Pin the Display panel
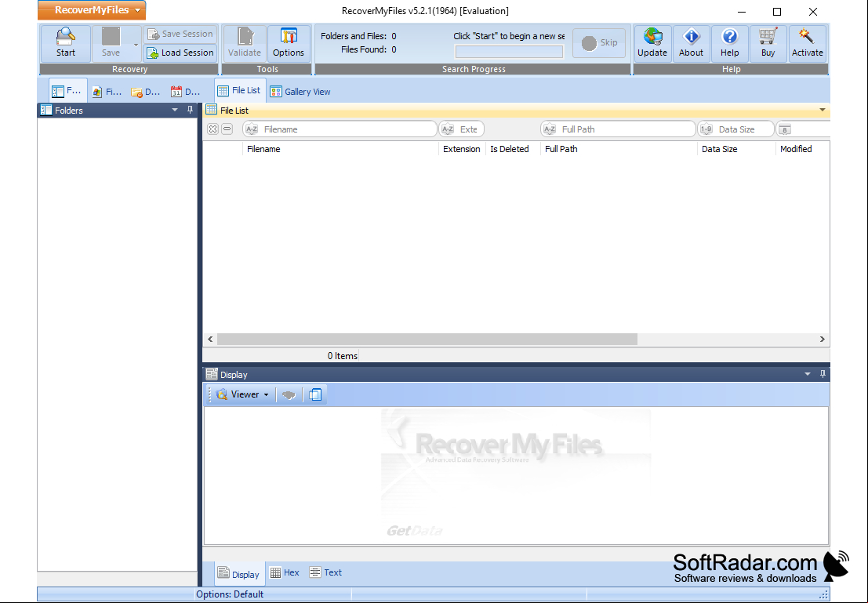Image resolution: width=868 pixels, height=603 pixels. coord(823,374)
